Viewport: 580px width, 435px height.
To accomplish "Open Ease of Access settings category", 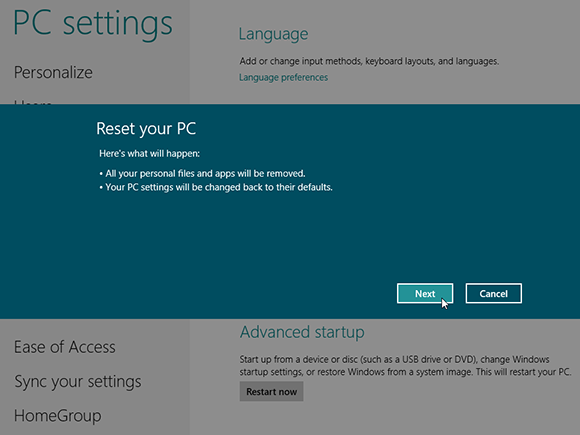I will coord(65,347).
